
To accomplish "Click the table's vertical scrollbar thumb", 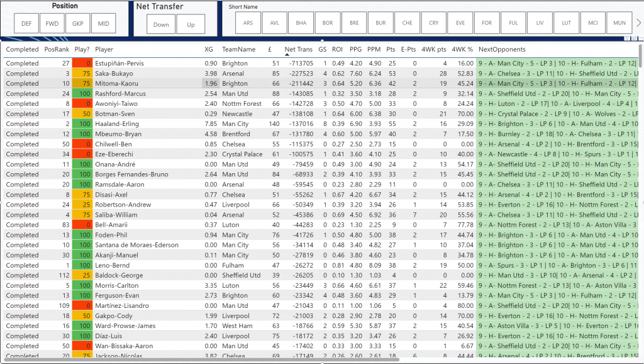I will point(641,57).
